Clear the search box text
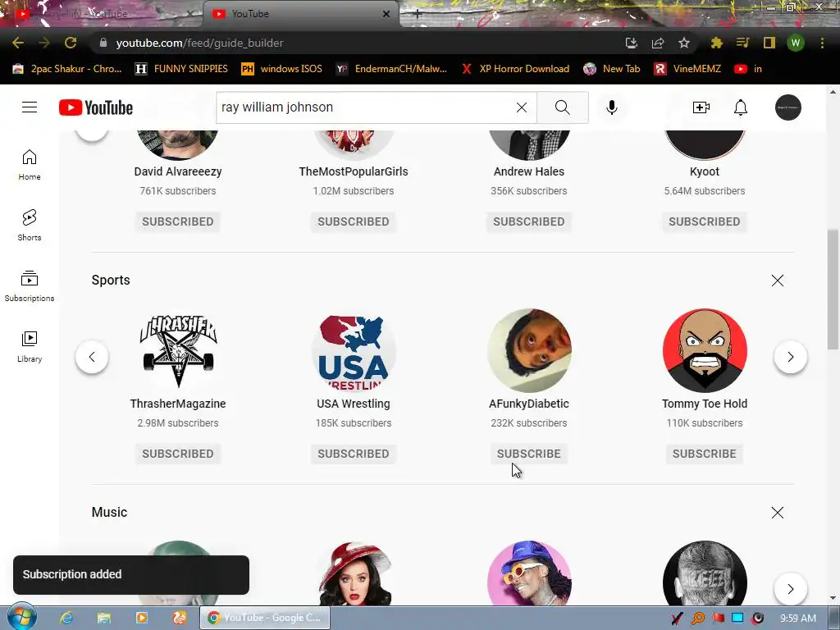The height and width of the screenshot is (630, 840). pos(521,107)
